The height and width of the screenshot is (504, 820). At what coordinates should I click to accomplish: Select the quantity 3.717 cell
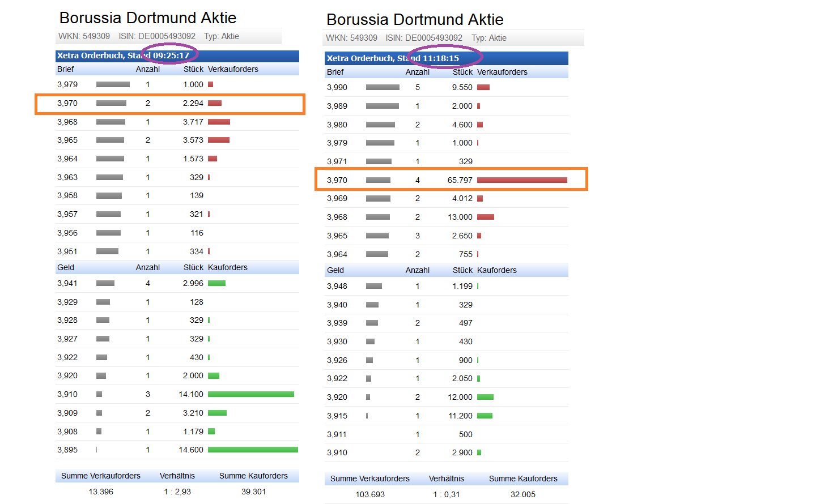pos(193,122)
